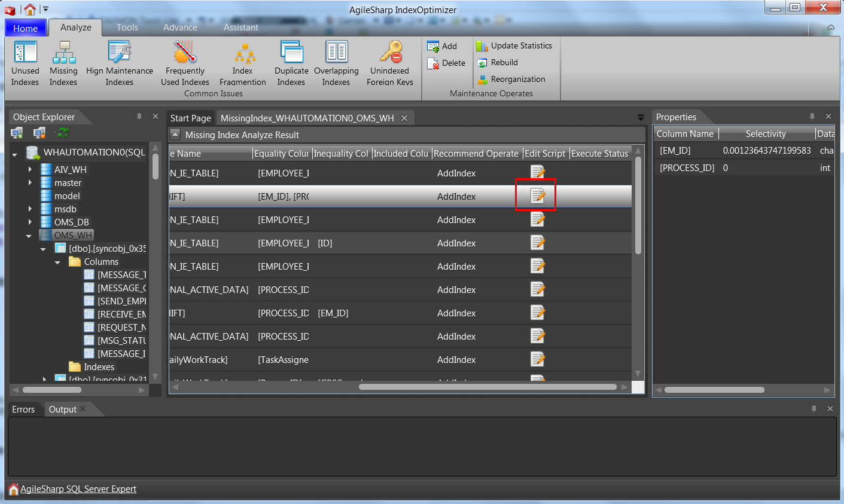
Task: Close the Properties panel
Action: tap(828, 117)
